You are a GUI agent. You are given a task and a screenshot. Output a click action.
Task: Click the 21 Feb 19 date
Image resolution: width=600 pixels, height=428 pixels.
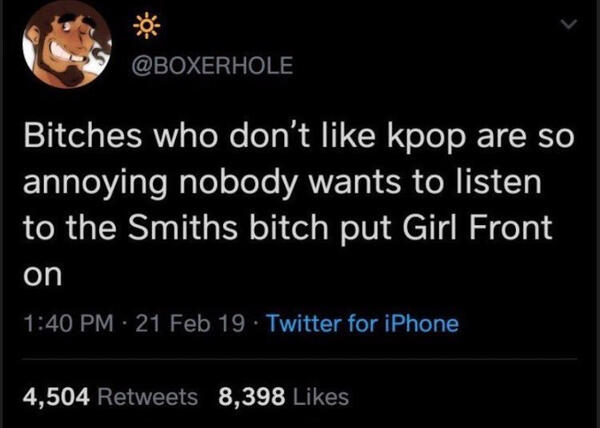[190, 324]
